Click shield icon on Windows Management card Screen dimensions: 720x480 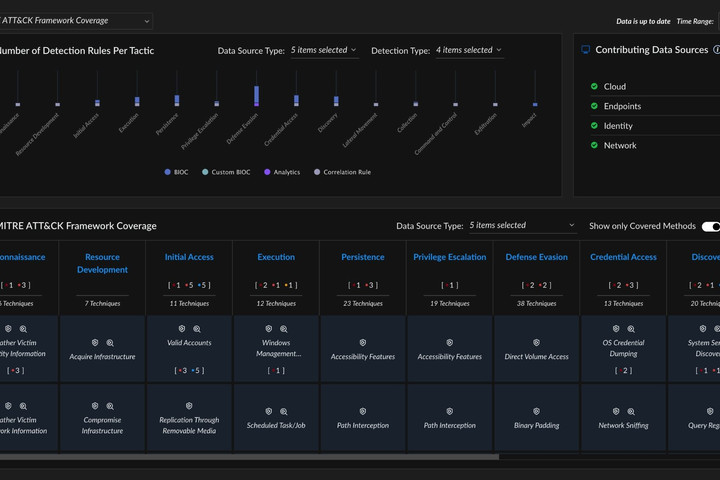[x=269, y=329]
